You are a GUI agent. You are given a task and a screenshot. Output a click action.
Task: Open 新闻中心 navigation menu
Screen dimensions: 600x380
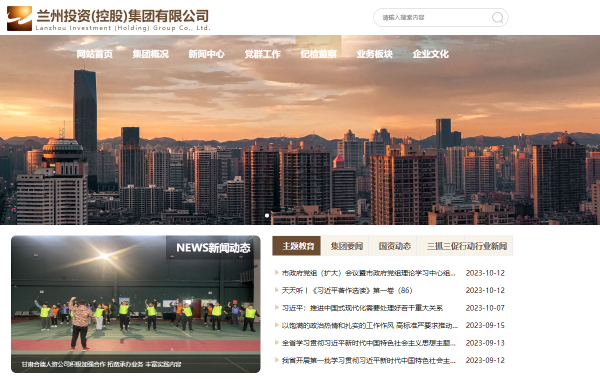[206, 54]
